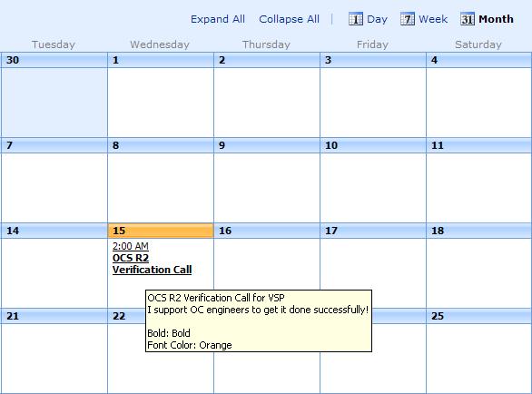This screenshot has height=394, width=532.
Task: Open day 16 date header
Action: (x=267, y=231)
